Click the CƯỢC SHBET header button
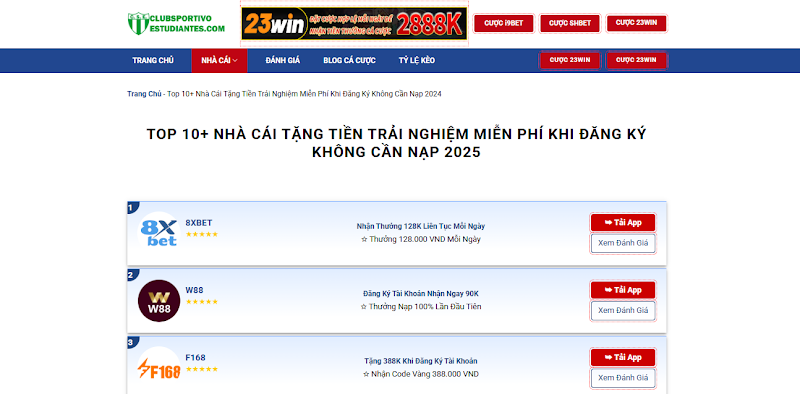 tap(570, 23)
